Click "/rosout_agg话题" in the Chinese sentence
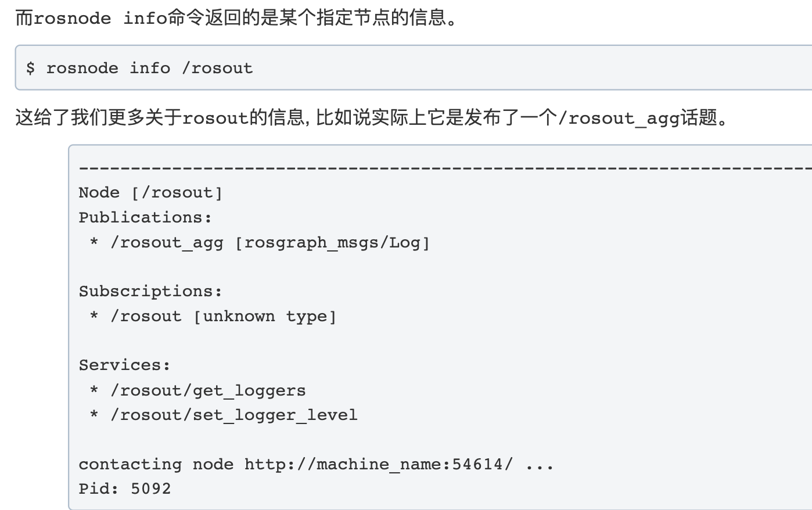This screenshot has width=812, height=510. pyautogui.click(x=638, y=118)
